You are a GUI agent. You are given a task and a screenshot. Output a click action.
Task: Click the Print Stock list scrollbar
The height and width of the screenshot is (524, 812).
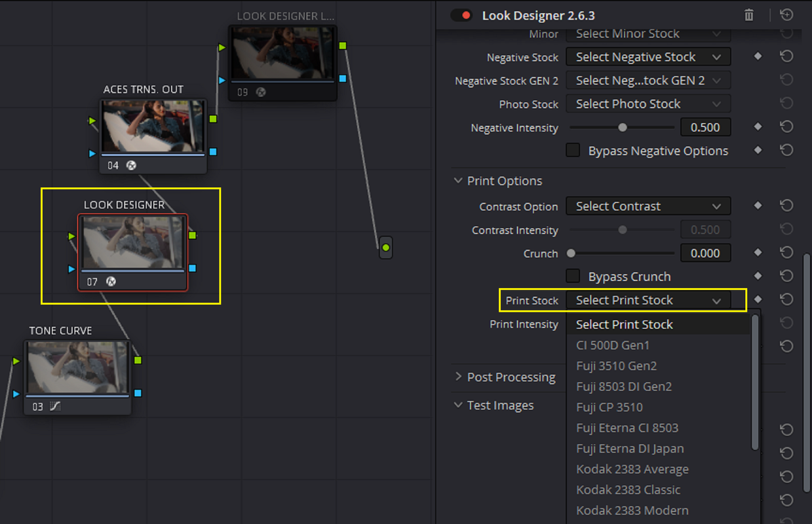pos(755,382)
